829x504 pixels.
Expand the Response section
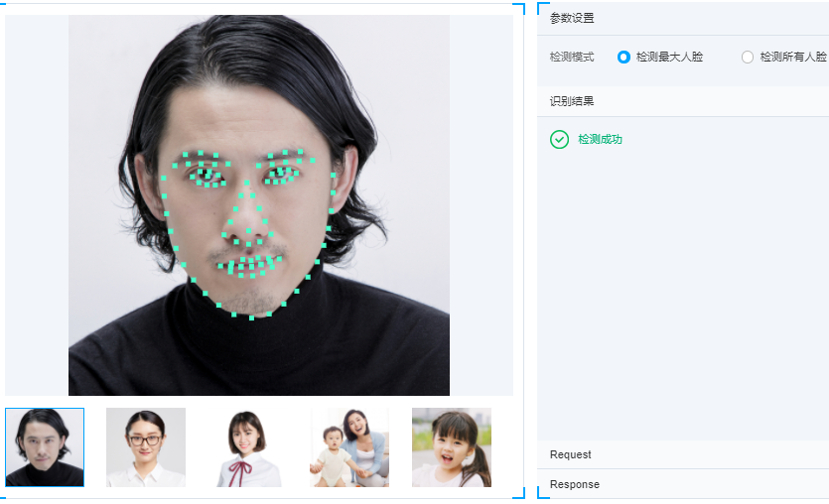[x=683, y=484]
